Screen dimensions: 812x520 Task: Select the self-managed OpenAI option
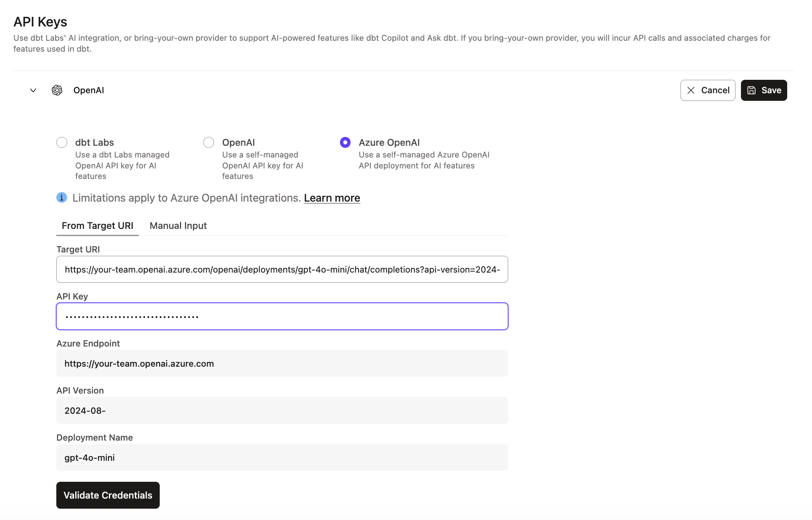pos(208,142)
